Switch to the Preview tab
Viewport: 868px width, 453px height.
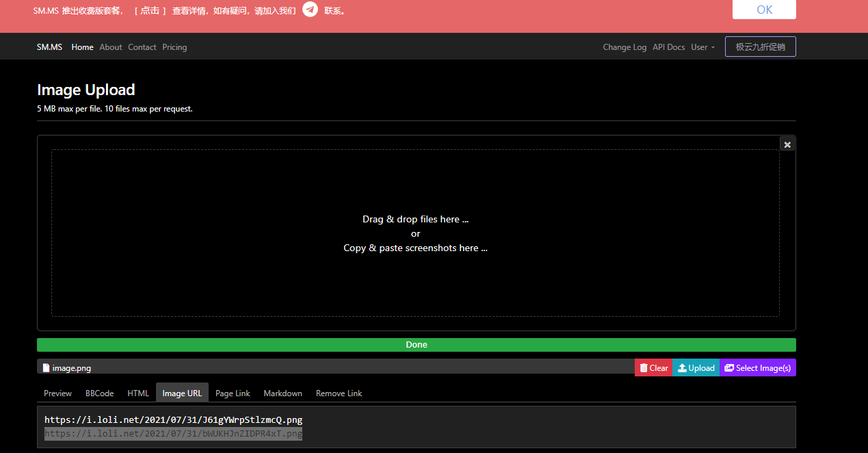[58, 393]
